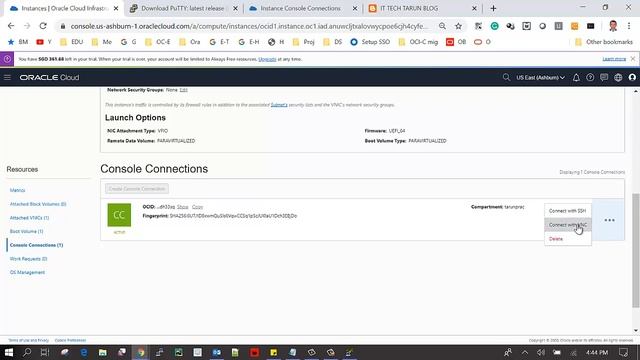Image resolution: width=640 pixels, height=360 pixels.
Task: Open the EDU bookmark folder
Action: 71,42
